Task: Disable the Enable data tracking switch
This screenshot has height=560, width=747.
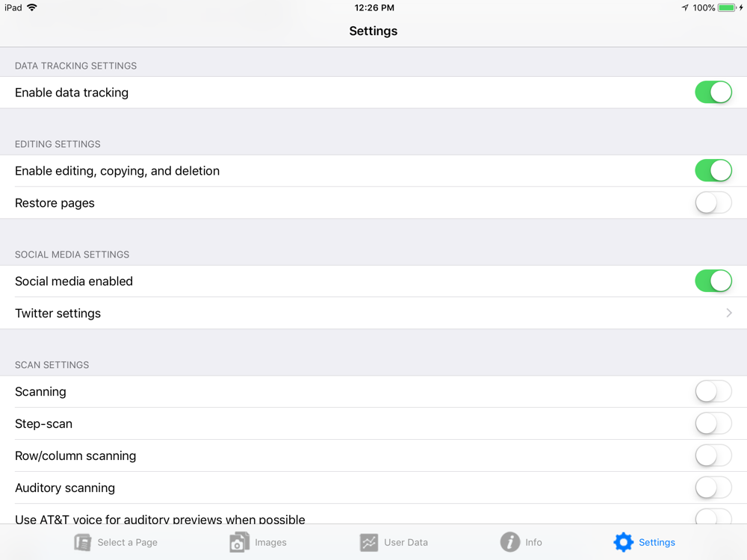Action: click(x=713, y=93)
